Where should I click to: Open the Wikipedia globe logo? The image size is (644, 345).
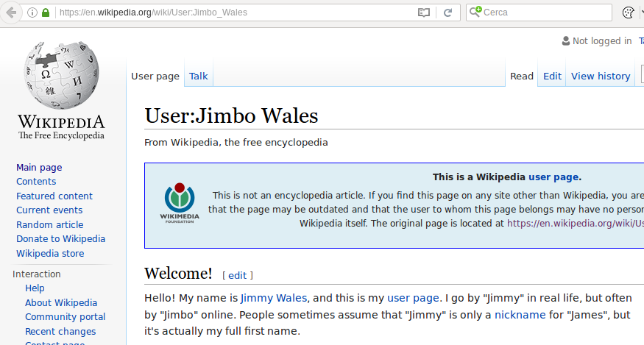coord(61,75)
